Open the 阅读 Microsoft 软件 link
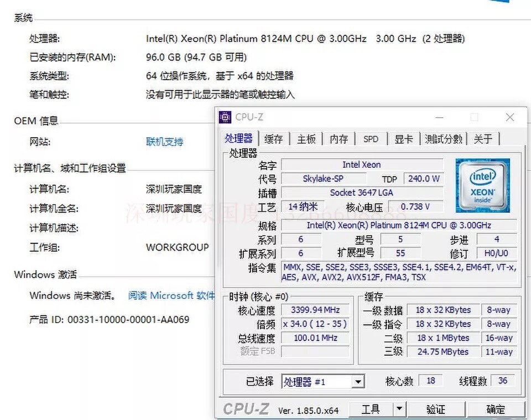The height and width of the screenshot is (420, 531). pos(171,295)
